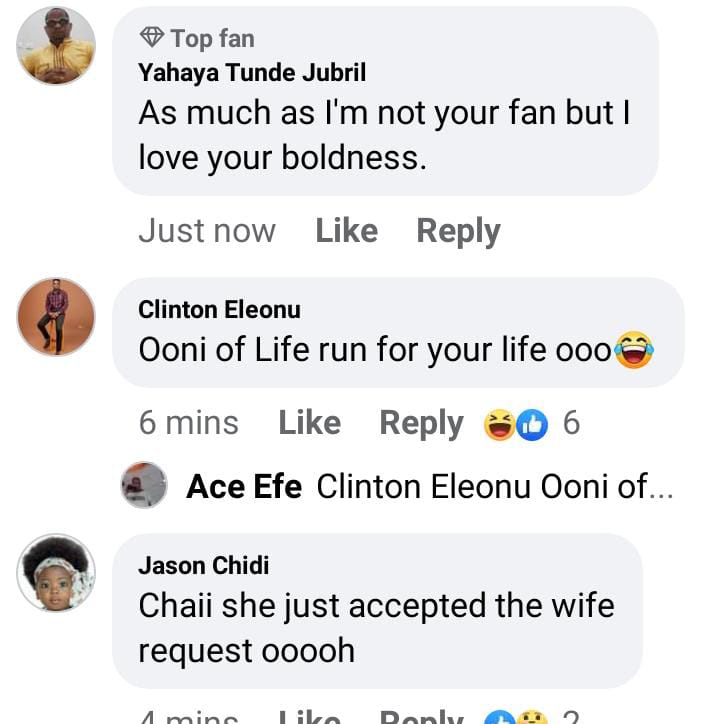The height and width of the screenshot is (724, 720).
Task: Expand Ace Efe's truncated reply
Action: pyautogui.click(x=495, y=487)
